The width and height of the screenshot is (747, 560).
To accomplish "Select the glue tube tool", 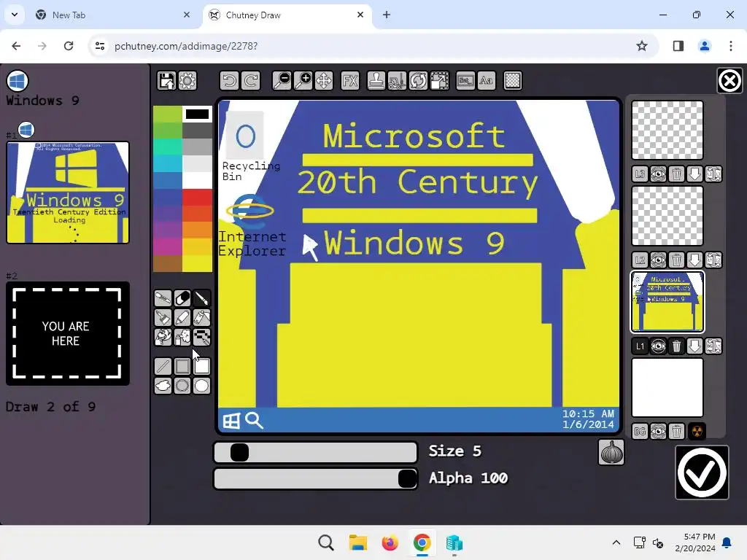I will point(201,318).
